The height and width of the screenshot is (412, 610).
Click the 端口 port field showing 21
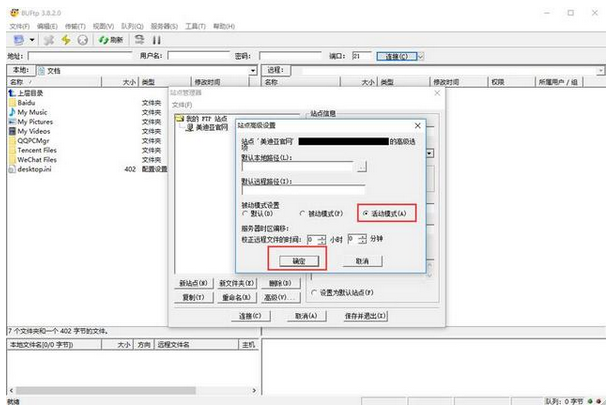(x=361, y=56)
